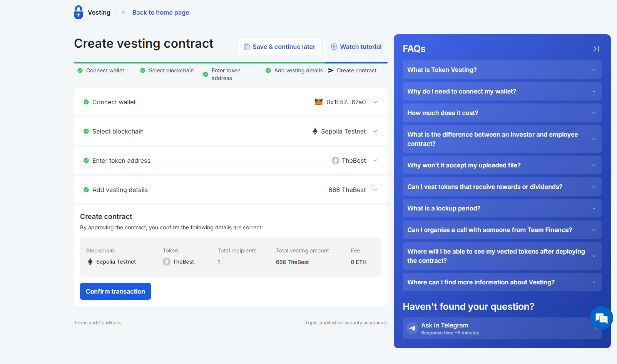The image size is (617, 364).
Task: Select the Enter token address step
Action: coord(226,74)
